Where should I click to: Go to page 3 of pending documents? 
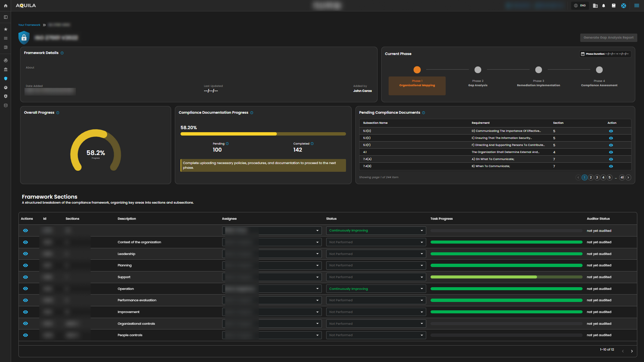(x=597, y=177)
